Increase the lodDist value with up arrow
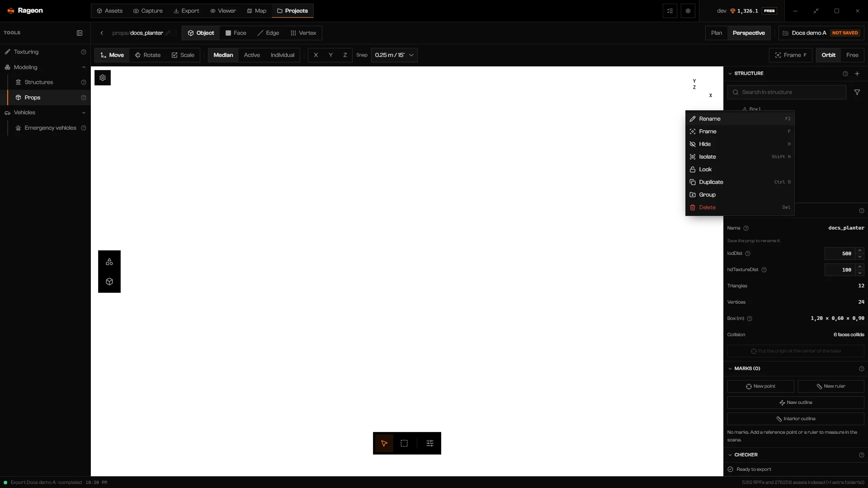 click(x=860, y=250)
